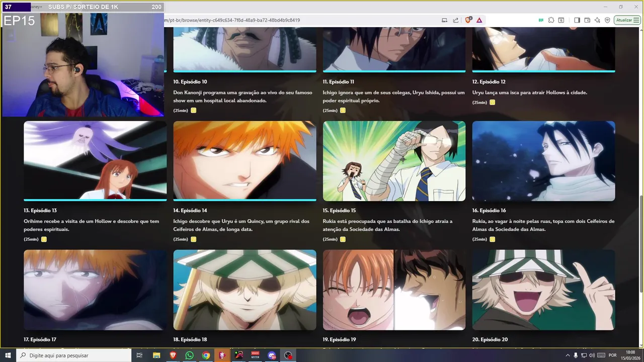Click the 'Digite aqui para pesquisar' search box
The width and height of the screenshot is (644, 362).
74,355
